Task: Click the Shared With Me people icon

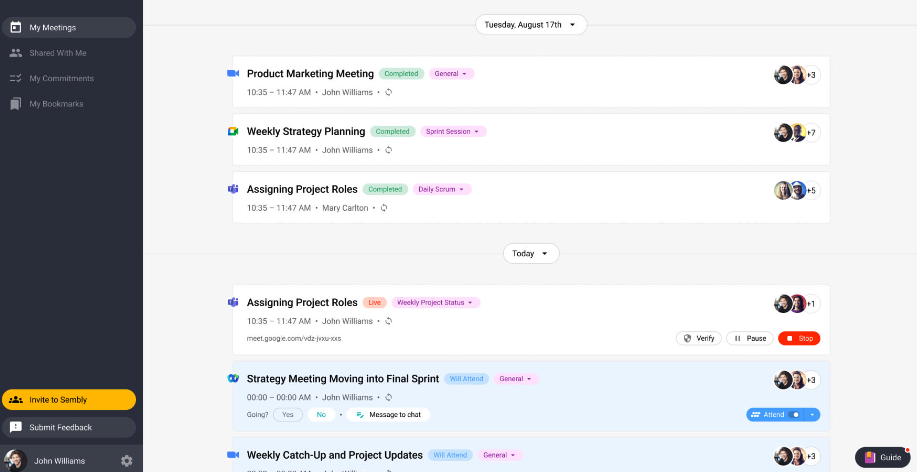Action: [16, 53]
